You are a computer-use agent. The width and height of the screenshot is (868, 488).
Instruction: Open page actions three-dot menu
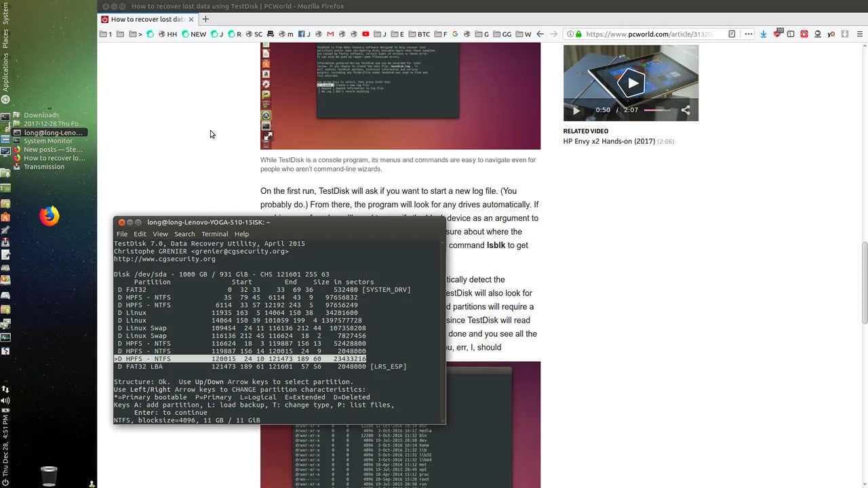(749, 34)
